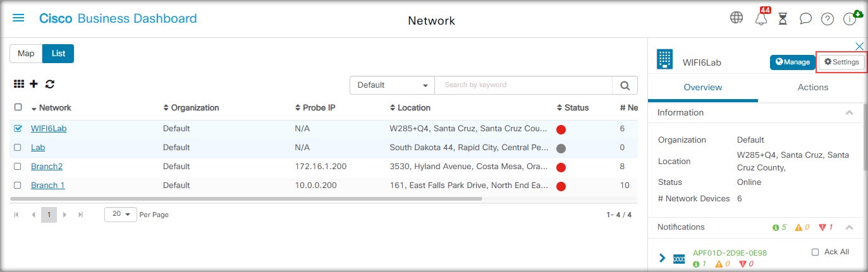Viewport: 868px width, 272px height.
Task: Open the Branch 1 network link
Action: [48, 186]
